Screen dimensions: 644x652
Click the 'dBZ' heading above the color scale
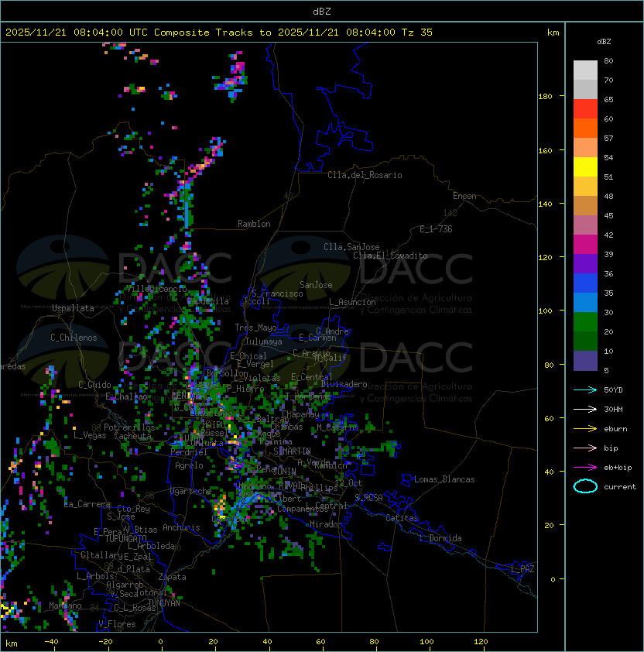point(604,42)
